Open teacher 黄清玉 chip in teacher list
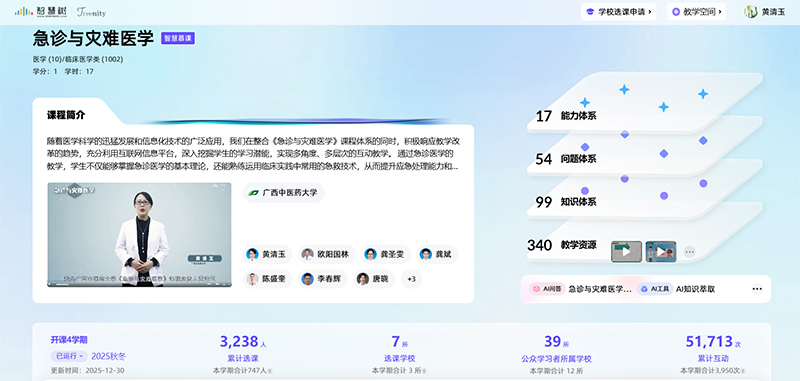800x381 pixels. pos(267,254)
